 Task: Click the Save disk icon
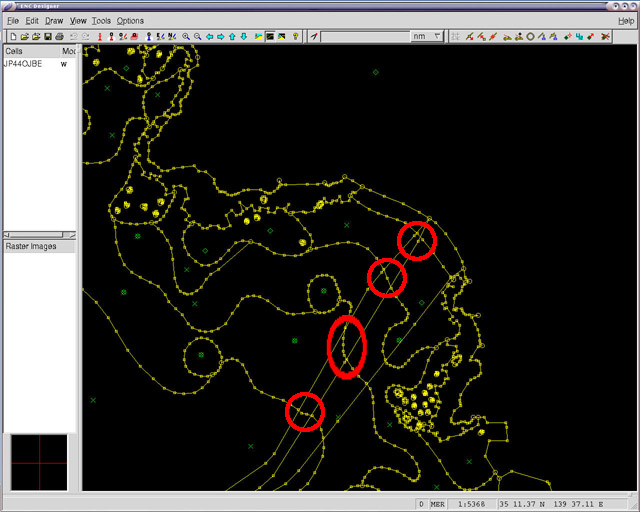coord(48,37)
